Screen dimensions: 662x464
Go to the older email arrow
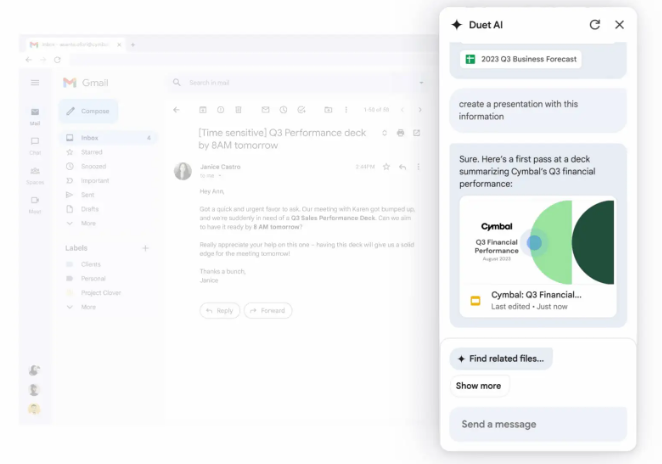pos(420,110)
